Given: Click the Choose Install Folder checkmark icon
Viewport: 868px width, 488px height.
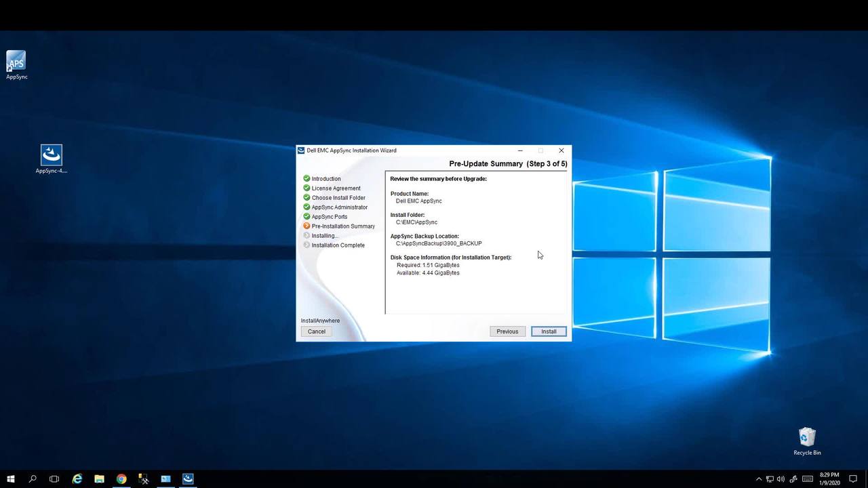Looking at the screenshot, I should (307, 197).
